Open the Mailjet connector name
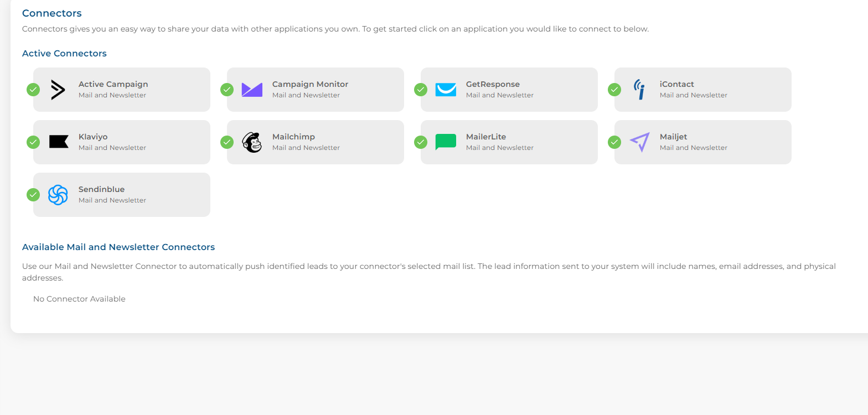This screenshot has height=415, width=868. [x=673, y=137]
